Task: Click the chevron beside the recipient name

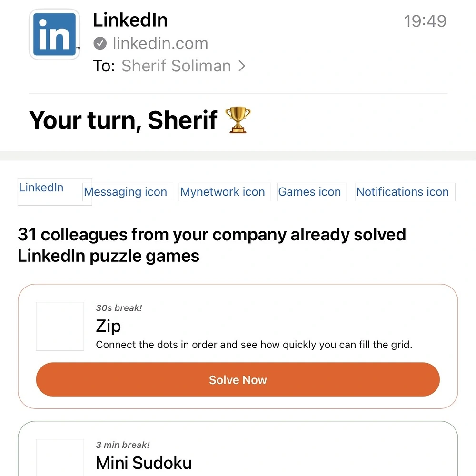Action: point(242,66)
